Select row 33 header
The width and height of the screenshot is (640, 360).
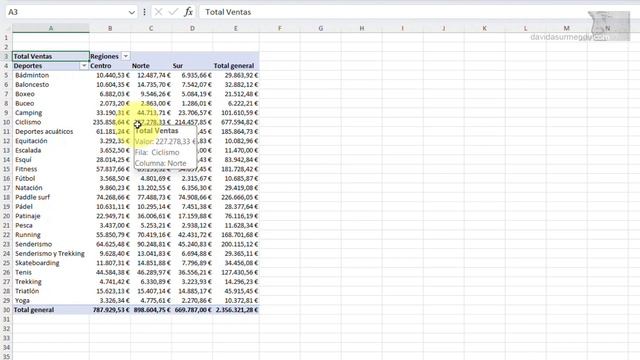pyautogui.click(x=6, y=338)
